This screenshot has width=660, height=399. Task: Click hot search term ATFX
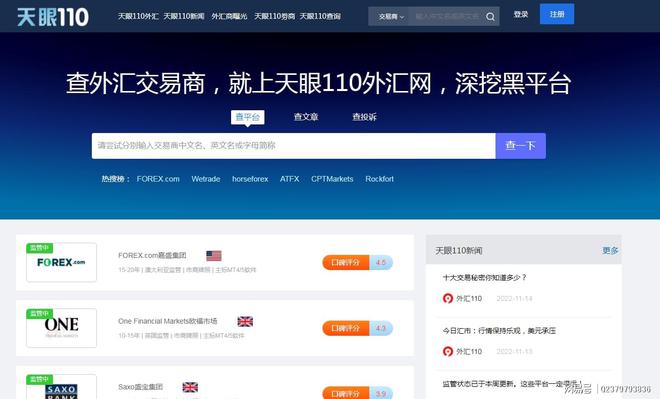290,179
